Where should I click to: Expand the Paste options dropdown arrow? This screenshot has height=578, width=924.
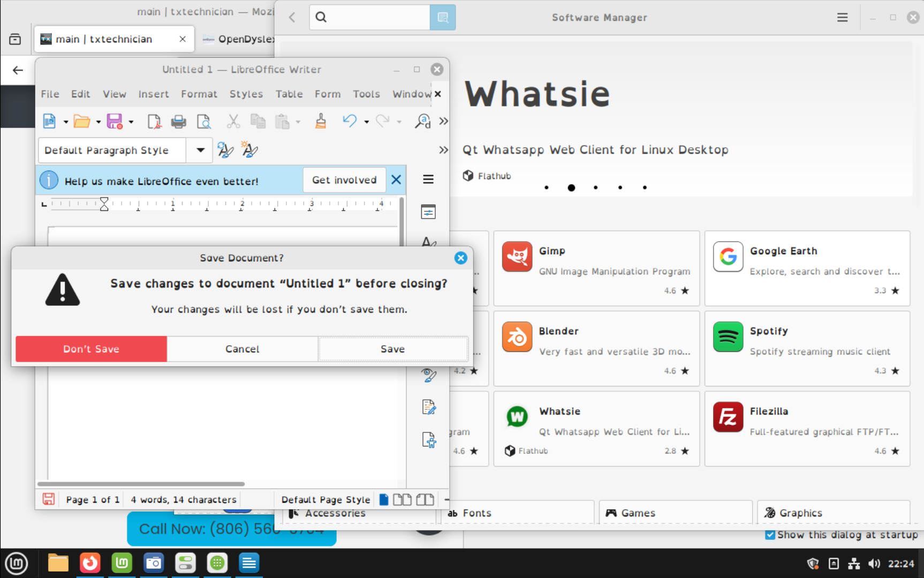tap(298, 122)
